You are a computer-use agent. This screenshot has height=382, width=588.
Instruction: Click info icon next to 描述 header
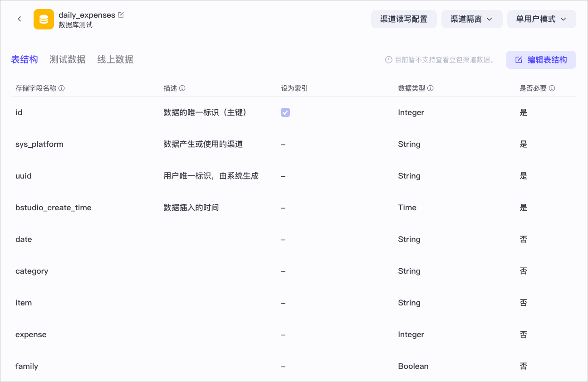click(182, 88)
